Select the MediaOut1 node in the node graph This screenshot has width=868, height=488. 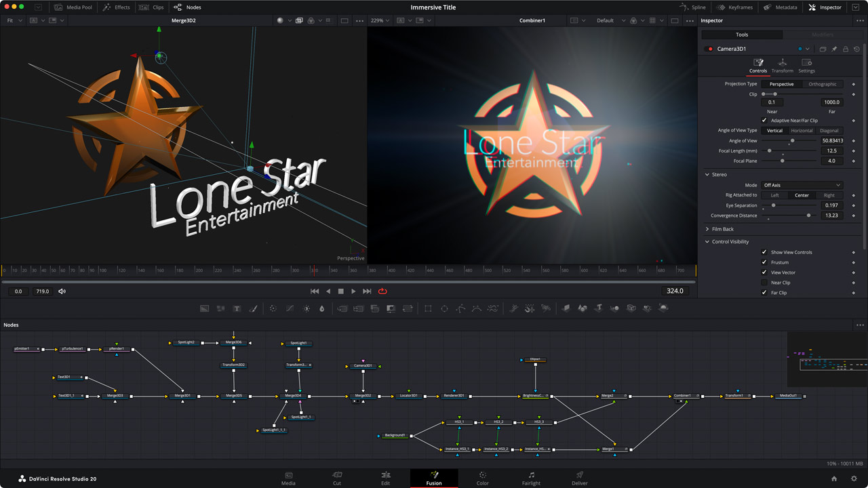pyautogui.click(x=787, y=395)
